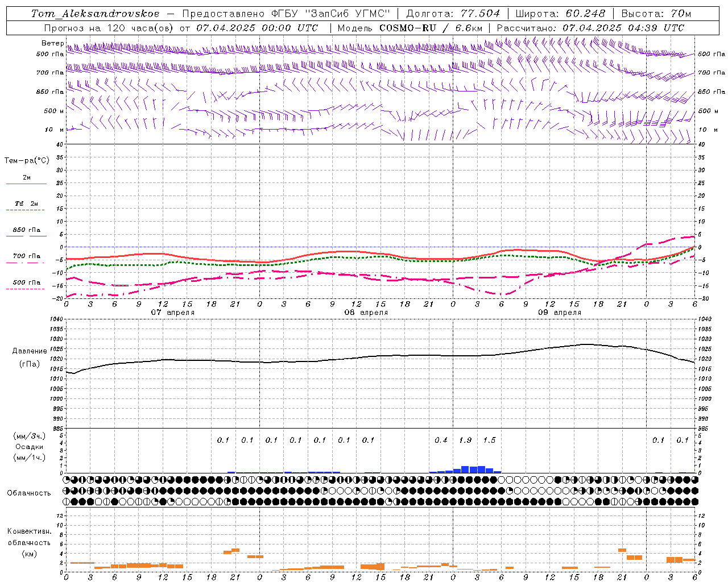728x582 pixels.
Task: Click the text Предоставлено ФГБУ "ЗапСиб УГМС"
Action: pyautogui.click(x=286, y=14)
